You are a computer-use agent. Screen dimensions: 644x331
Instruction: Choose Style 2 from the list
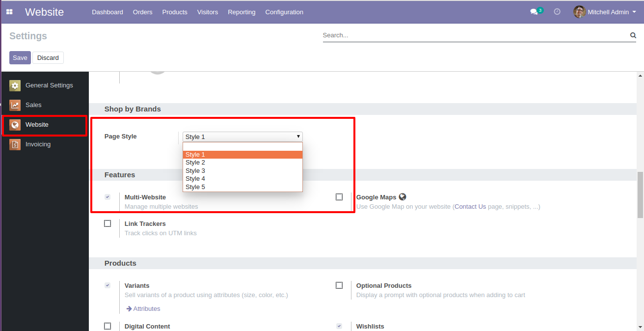coord(242,163)
